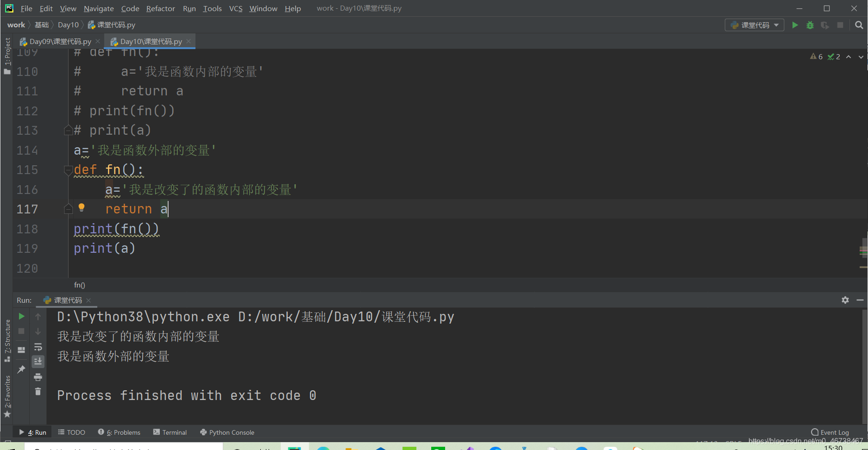
Task: Open the Terminal tool window
Action: [x=170, y=432]
